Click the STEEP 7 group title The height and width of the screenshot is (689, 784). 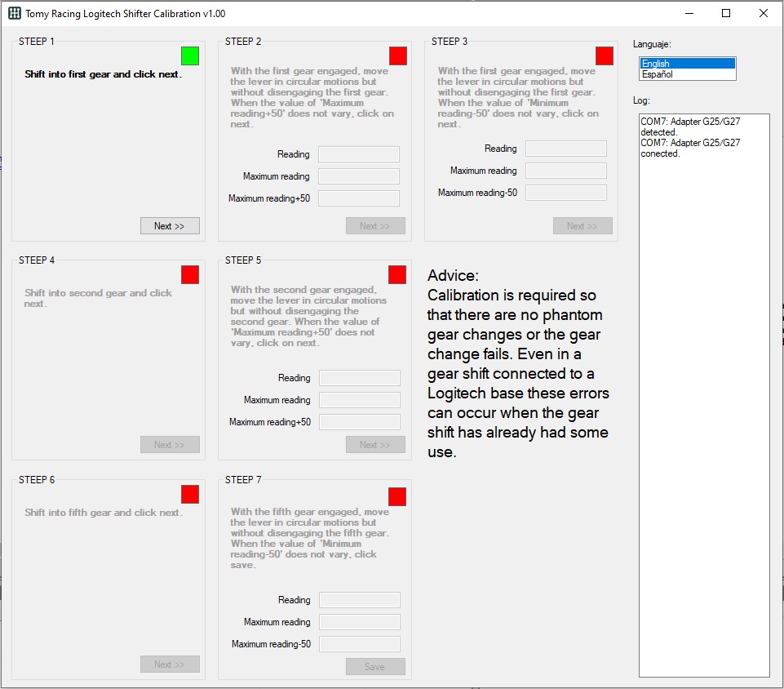pos(243,480)
